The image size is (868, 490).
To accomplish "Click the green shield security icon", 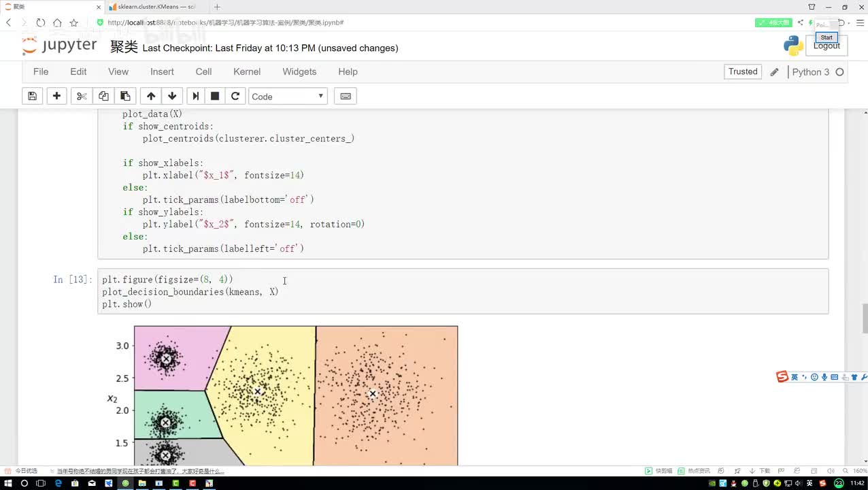I will 100,22.
